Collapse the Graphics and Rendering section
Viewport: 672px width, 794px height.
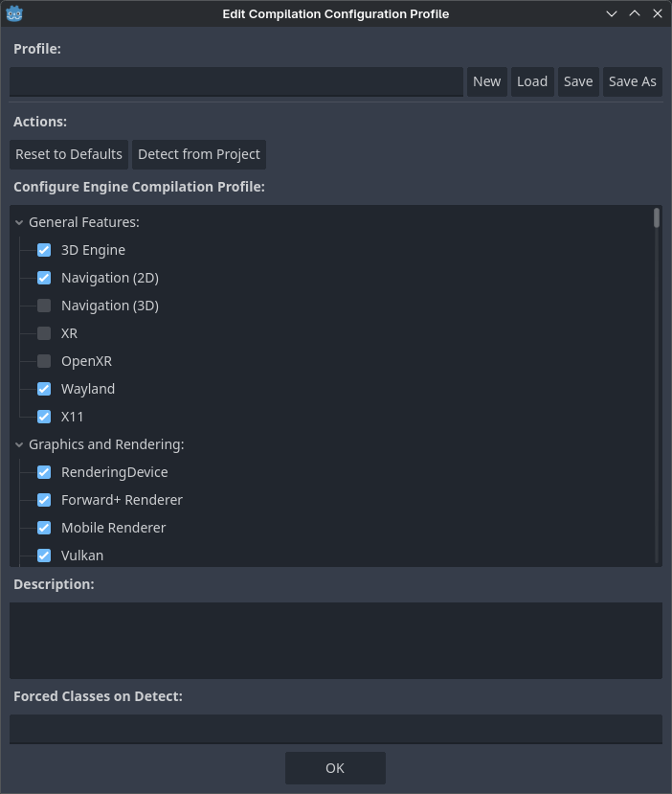[18, 443]
